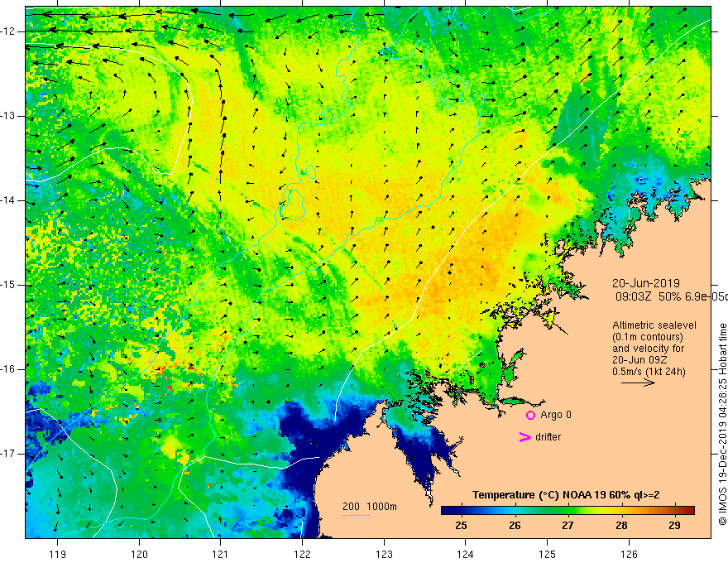Click the magenta drifter arrow symbol
This screenshot has width=728, height=563.
pos(524,437)
